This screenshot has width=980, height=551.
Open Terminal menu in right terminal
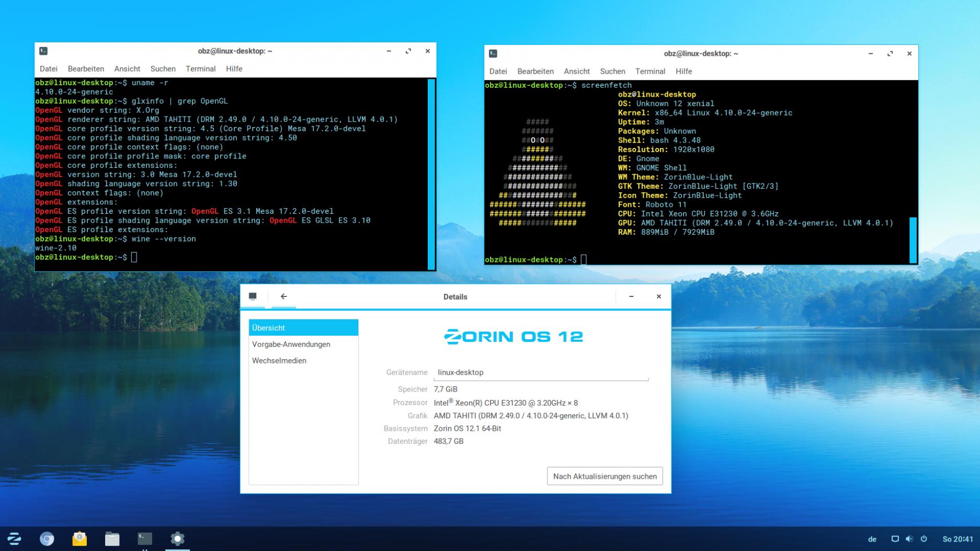pos(650,72)
